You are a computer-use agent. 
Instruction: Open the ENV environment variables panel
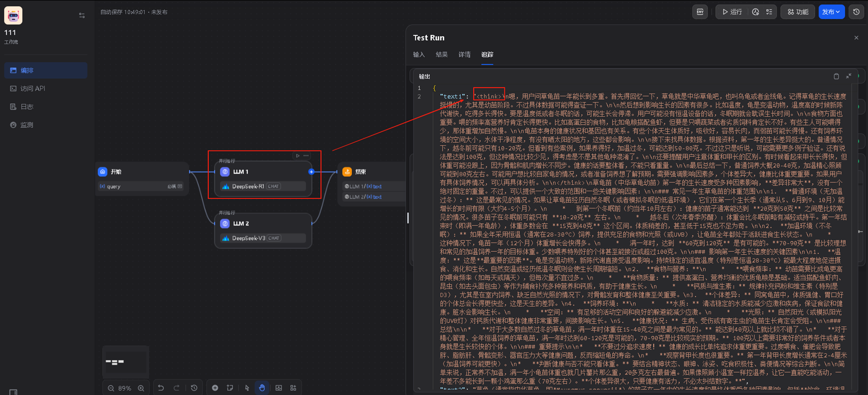point(700,12)
